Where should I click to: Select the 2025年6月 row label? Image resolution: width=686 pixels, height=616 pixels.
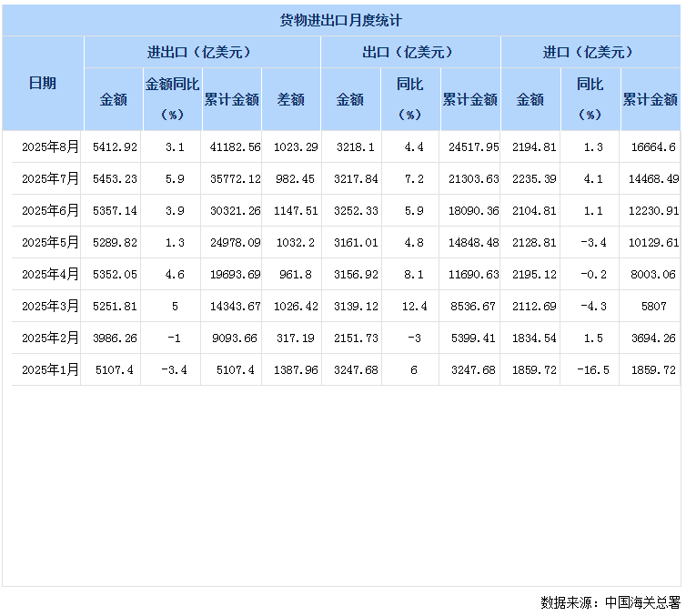(51, 210)
